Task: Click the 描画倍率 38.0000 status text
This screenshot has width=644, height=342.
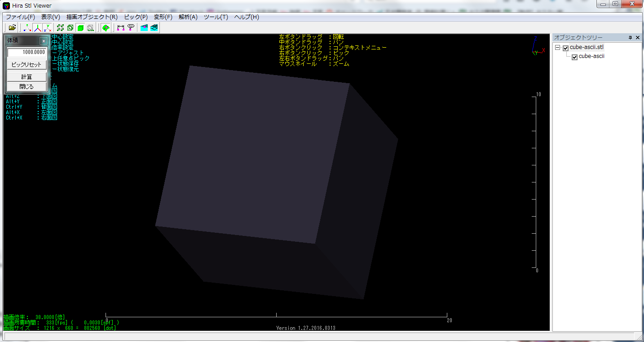Action: (x=34, y=317)
